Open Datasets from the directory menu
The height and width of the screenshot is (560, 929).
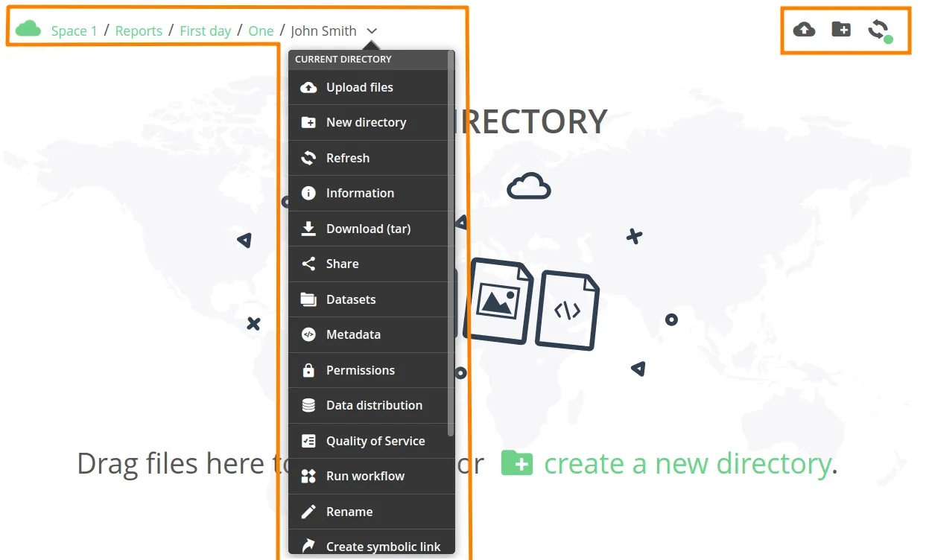click(351, 300)
